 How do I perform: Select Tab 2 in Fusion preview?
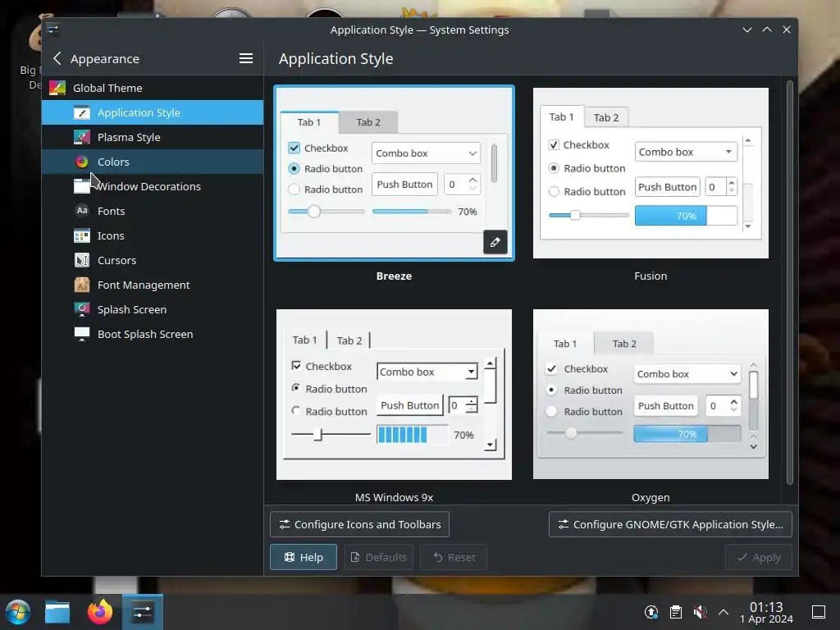(x=606, y=117)
